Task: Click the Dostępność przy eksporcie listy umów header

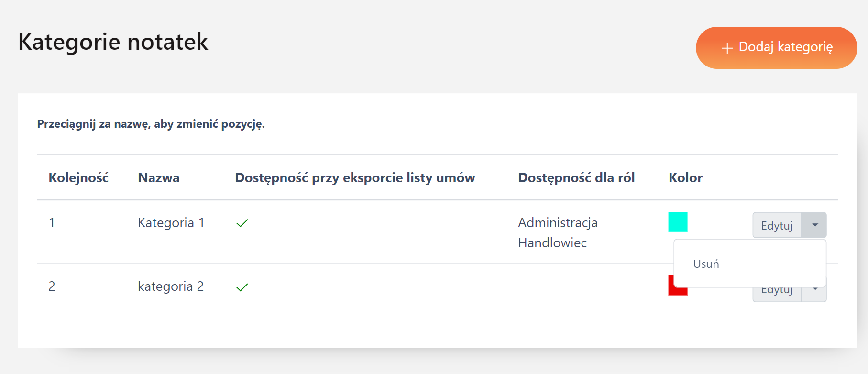Action: coord(355,178)
